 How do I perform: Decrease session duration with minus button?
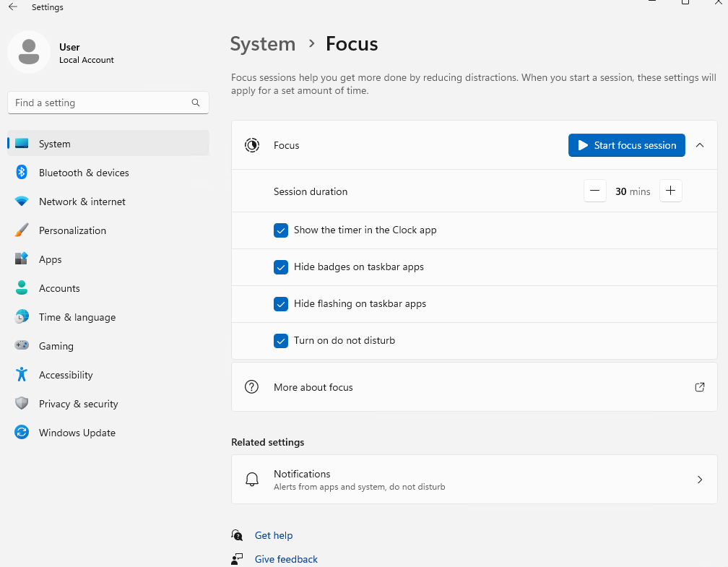594,191
